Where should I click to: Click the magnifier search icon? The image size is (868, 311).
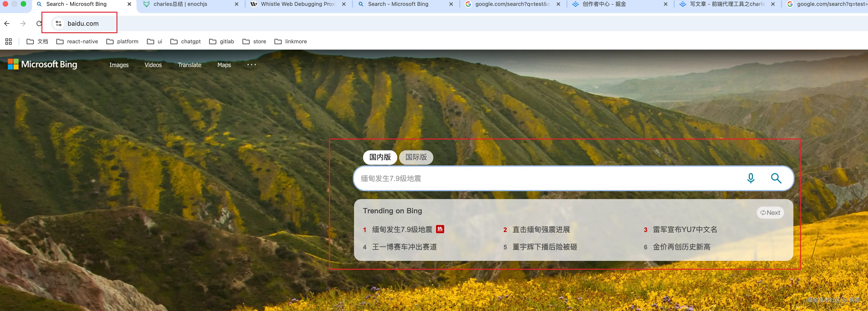[x=776, y=178]
